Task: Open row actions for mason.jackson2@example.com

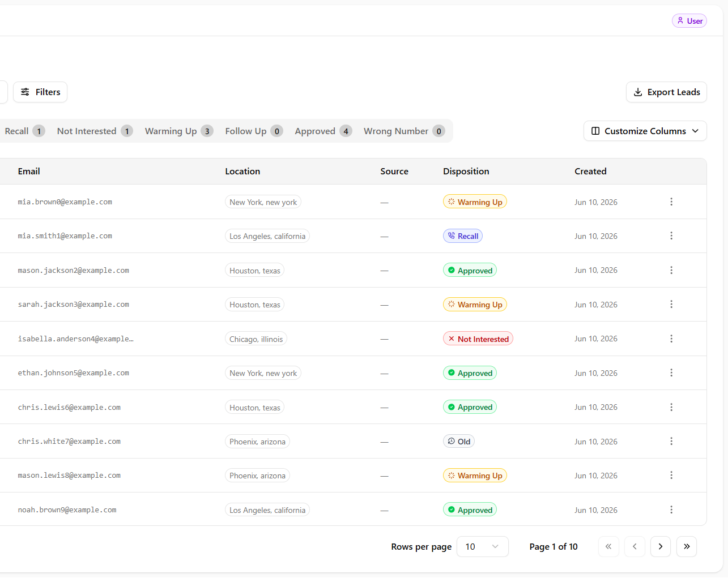Action: pos(671,271)
